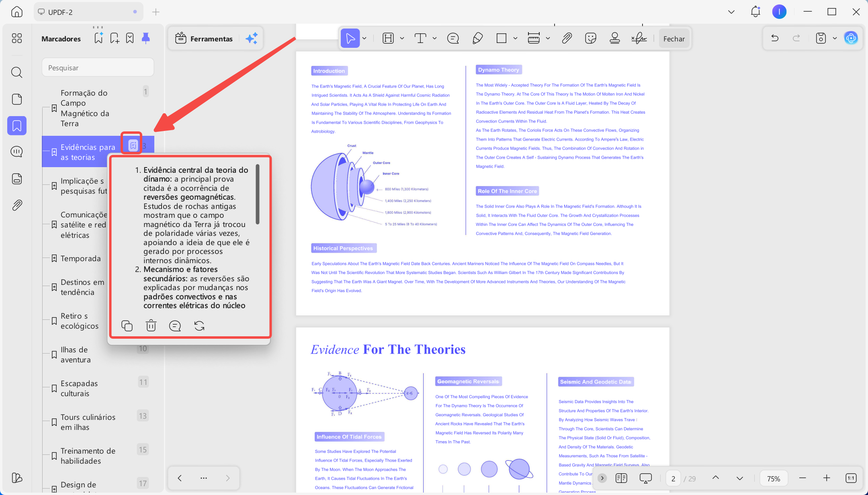Expand the text comment dropdown arrow
Viewport: 868px width, 495px height.
coord(434,39)
